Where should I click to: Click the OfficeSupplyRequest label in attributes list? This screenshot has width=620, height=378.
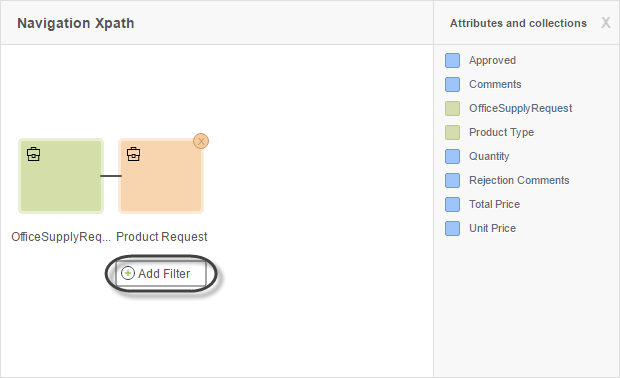[x=520, y=108]
